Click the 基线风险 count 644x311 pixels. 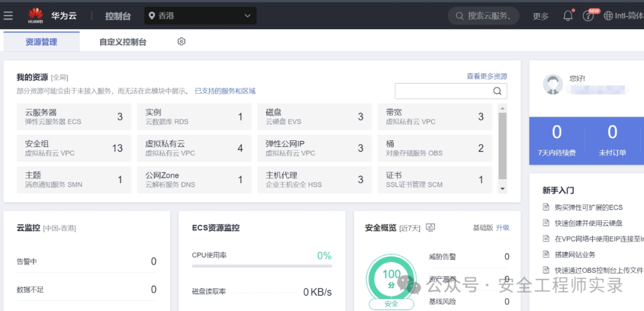(x=507, y=302)
